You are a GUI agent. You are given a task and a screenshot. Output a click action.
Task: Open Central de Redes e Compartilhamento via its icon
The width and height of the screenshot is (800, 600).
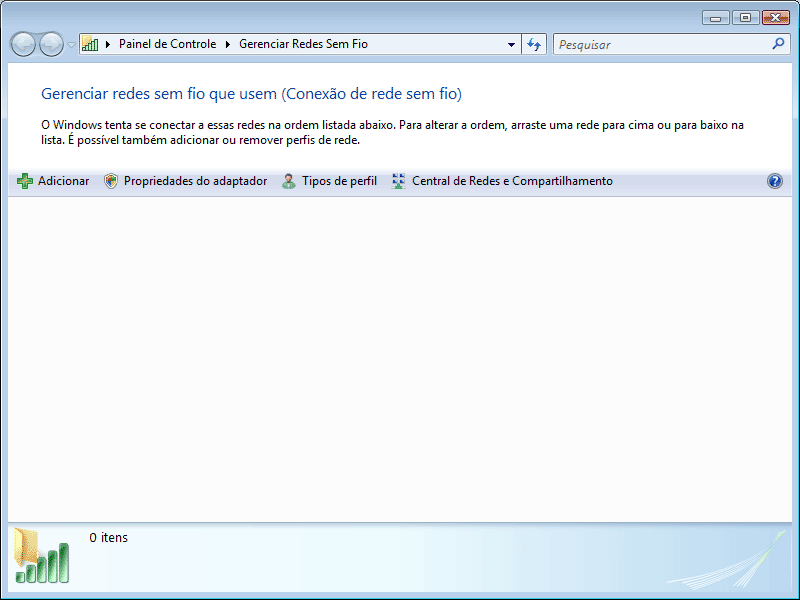(x=397, y=181)
